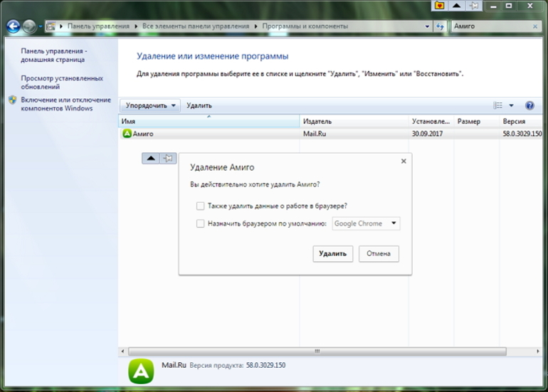Viewport: 548px width, 392px height.
Task: Click 'Удалить' in the toolbar
Action: (199, 105)
